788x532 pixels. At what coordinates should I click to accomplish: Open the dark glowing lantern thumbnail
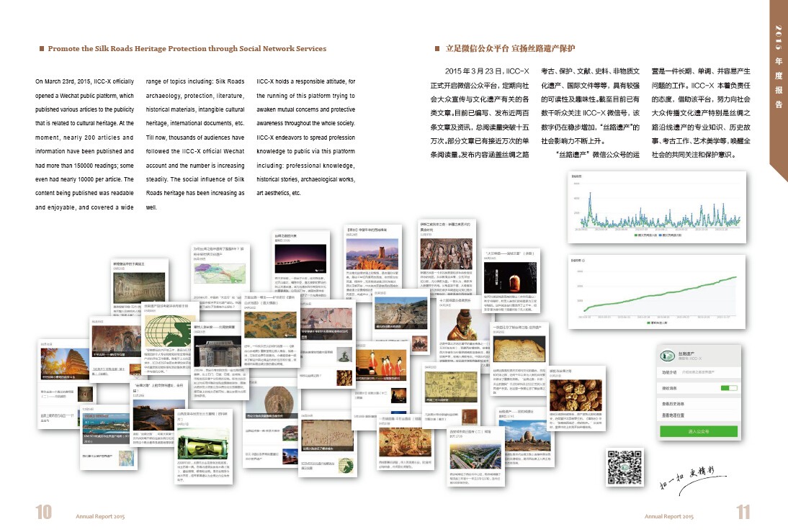coord(510,277)
